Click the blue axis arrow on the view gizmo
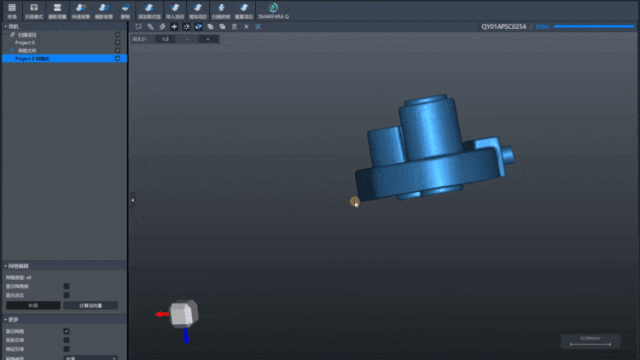This screenshot has height=360, width=640. coord(186,336)
